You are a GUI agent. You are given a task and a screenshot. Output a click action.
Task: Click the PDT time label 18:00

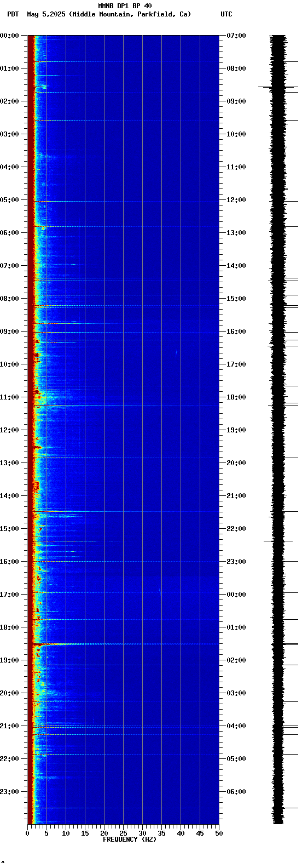pos(9,627)
